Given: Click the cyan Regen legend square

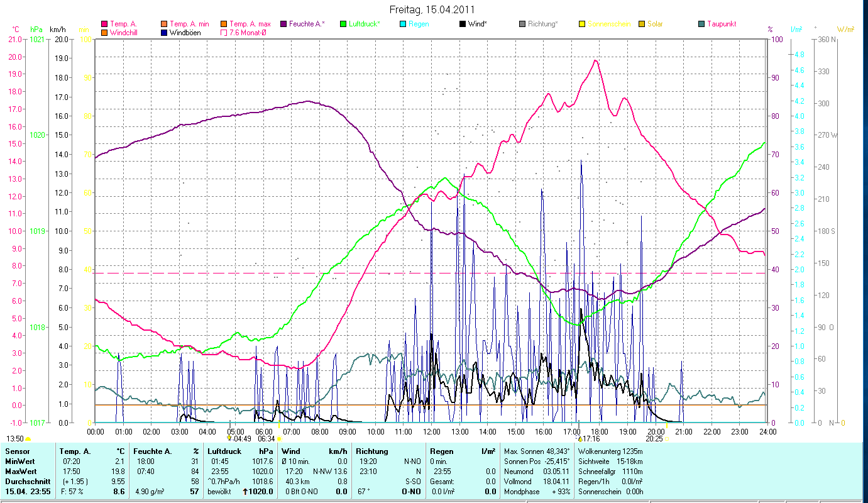Looking at the screenshot, I should click(403, 24).
